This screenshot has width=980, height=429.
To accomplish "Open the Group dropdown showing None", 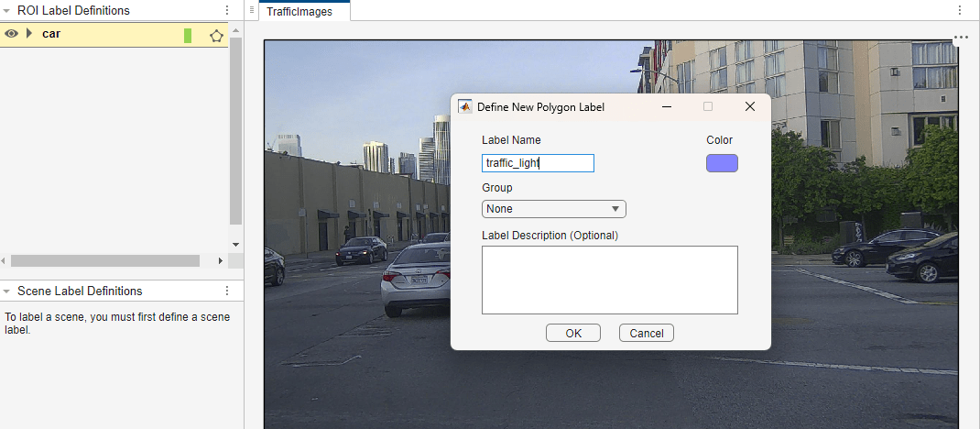I will (554, 209).
